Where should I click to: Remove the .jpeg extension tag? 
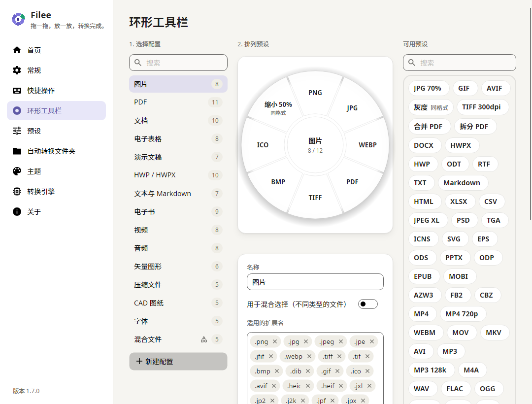[x=341, y=341]
